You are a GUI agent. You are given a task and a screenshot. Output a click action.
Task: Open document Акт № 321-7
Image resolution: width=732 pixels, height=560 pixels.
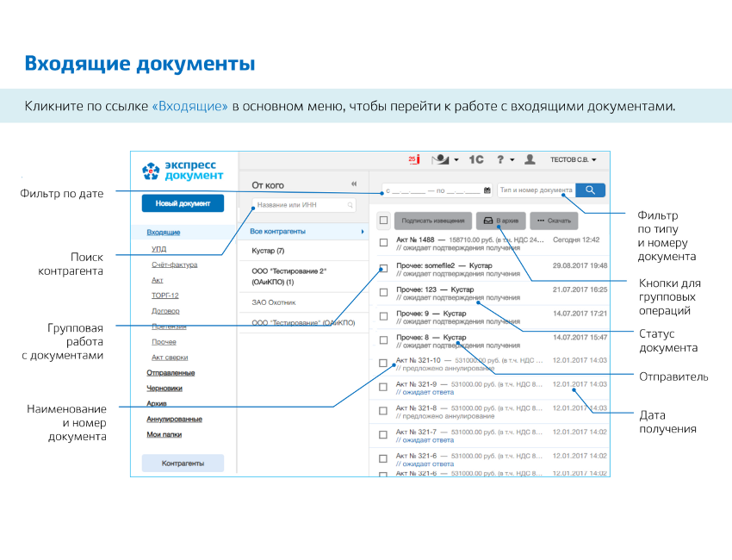tap(417, 432)
